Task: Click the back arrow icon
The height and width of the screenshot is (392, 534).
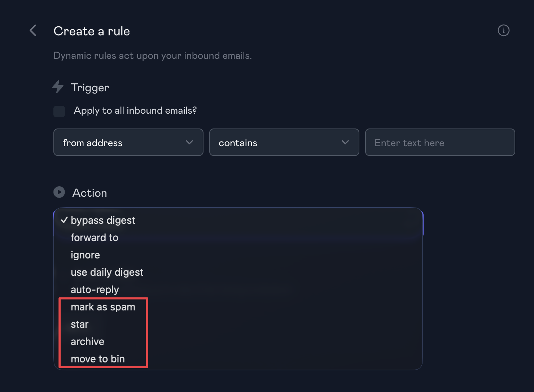Action: pos(33,31)
